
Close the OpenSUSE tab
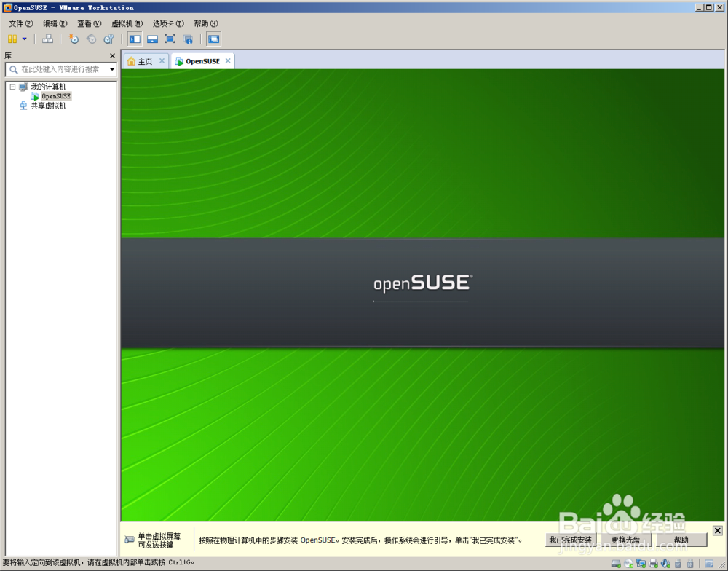[x=228, y=61]
